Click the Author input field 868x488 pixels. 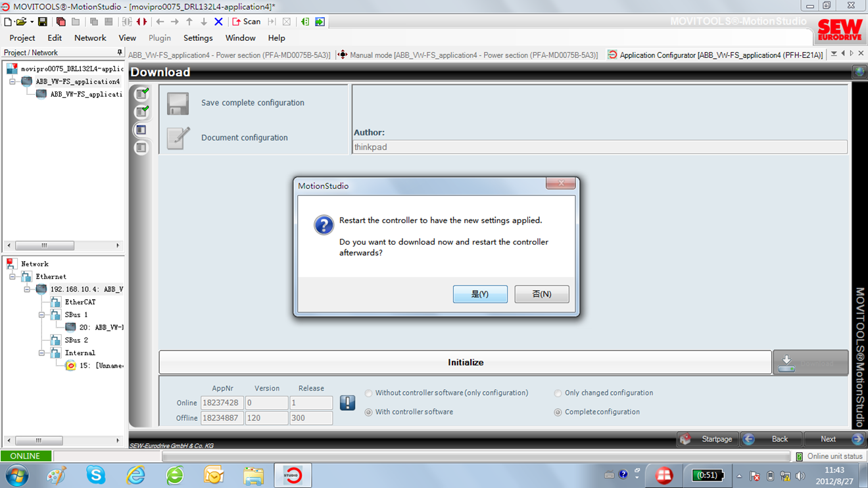599,147
